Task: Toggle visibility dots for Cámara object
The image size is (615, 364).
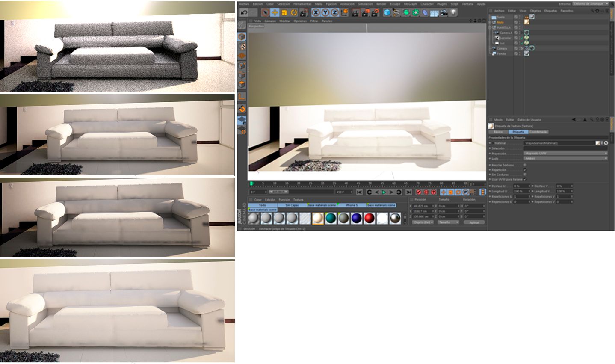Action: pos(520,48)
